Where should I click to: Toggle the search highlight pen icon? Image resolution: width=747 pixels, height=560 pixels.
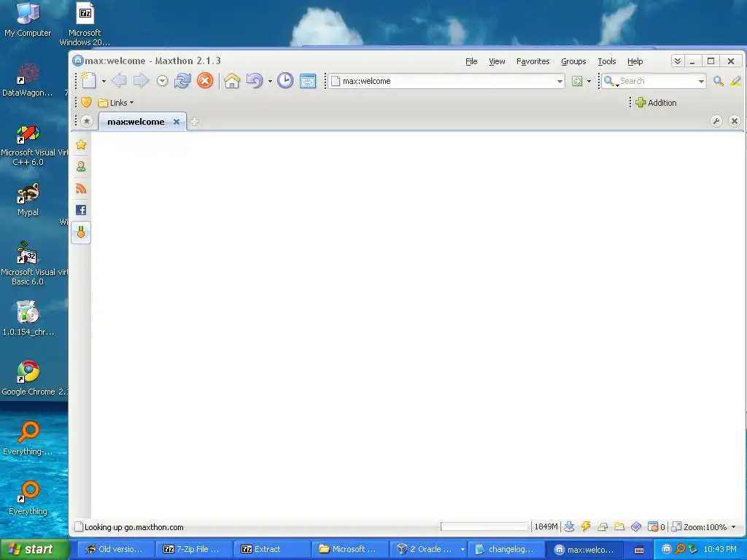[735, 81]
